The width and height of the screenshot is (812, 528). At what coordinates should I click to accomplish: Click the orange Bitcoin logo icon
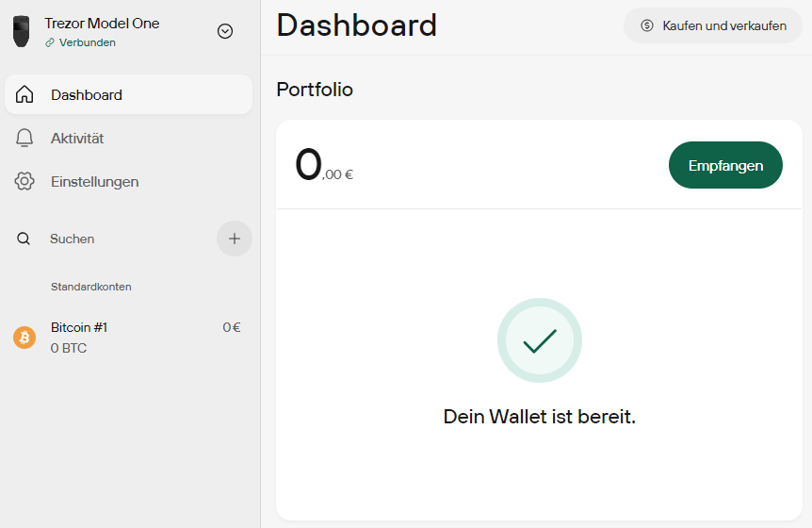pos(24,338)
